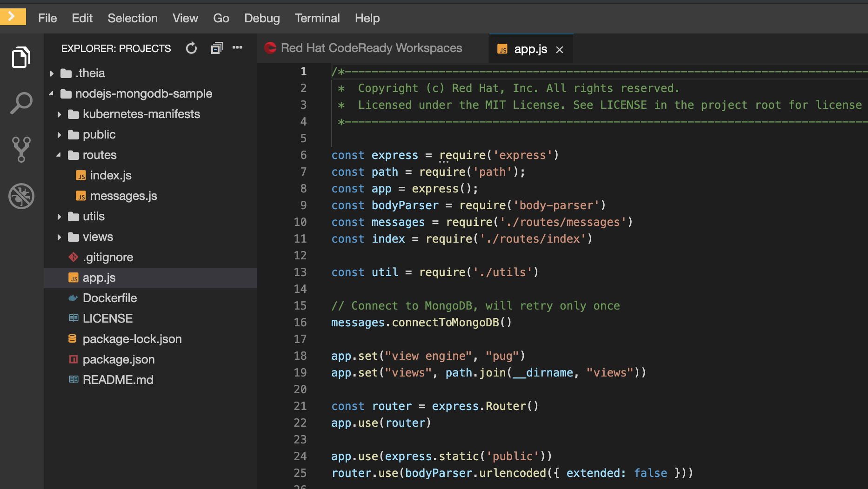Open the Source Control git icon
868x489 pixels.
(21, 149)
